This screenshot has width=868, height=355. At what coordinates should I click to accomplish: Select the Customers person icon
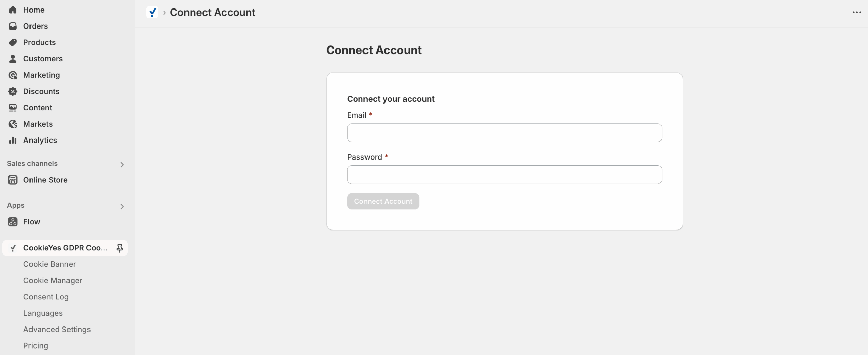click(x=13, y=59)
